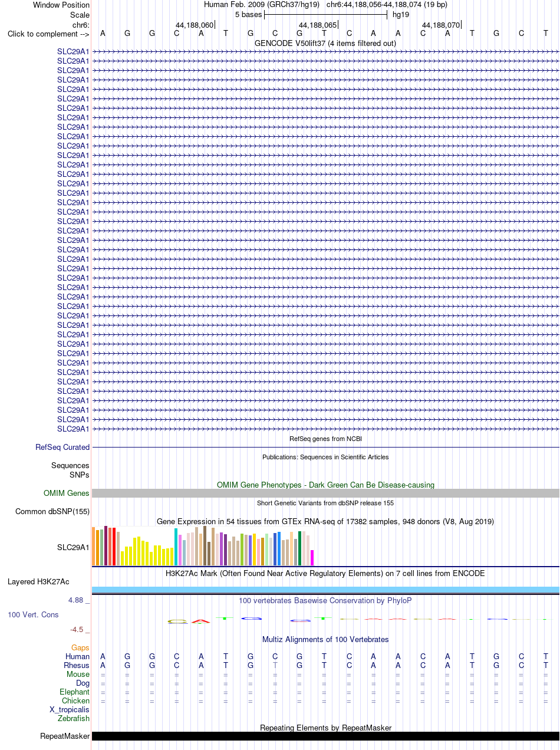Click the '5 bases' scale bar label
Image resolution: width=560 pixels, height=750 pixels.
tap(248, 15)
